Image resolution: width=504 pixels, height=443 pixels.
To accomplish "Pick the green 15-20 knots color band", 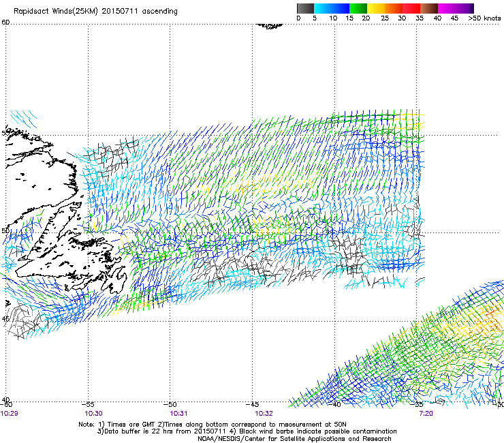I will pyautogui.click(x=358, y=8).
